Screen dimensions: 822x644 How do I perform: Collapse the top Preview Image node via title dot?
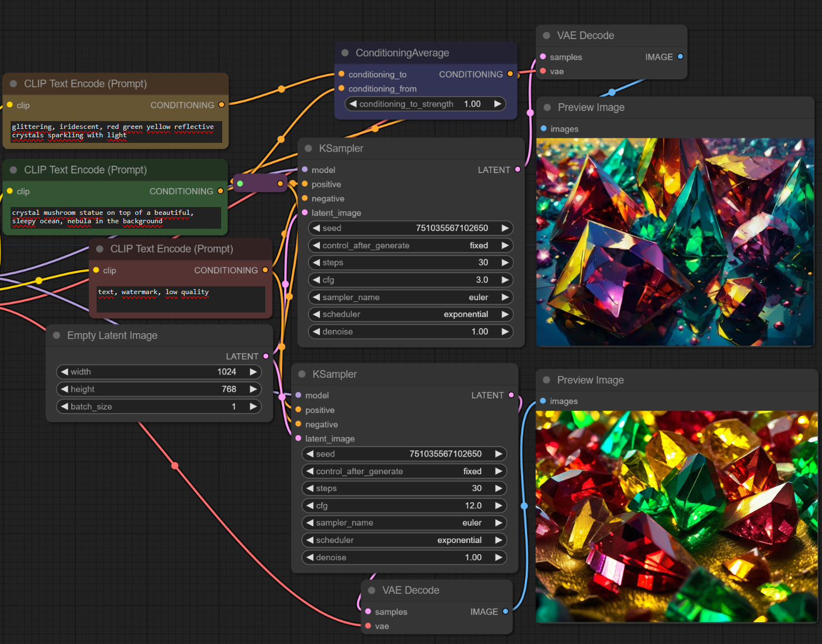coord(547,108)
